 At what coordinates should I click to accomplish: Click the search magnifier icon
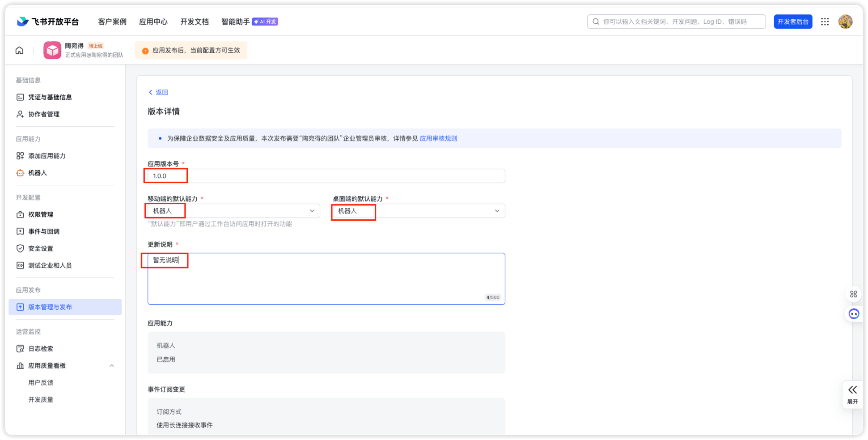[596, 21]
